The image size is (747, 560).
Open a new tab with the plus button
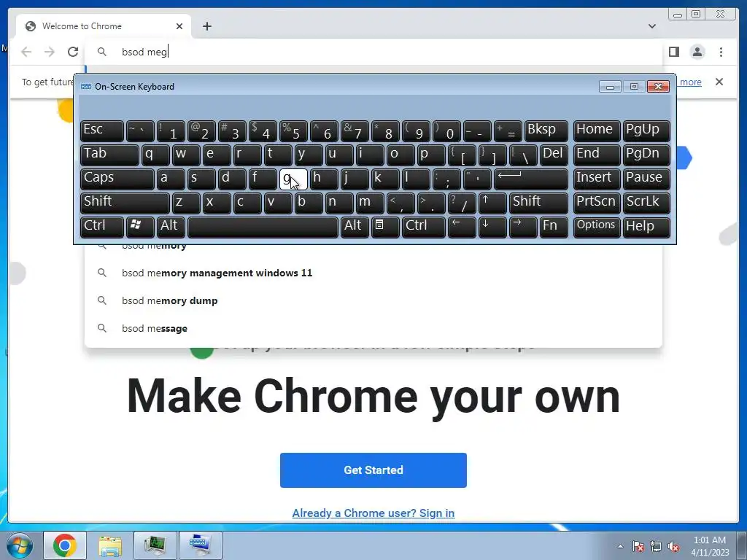(x=206, y=26)
